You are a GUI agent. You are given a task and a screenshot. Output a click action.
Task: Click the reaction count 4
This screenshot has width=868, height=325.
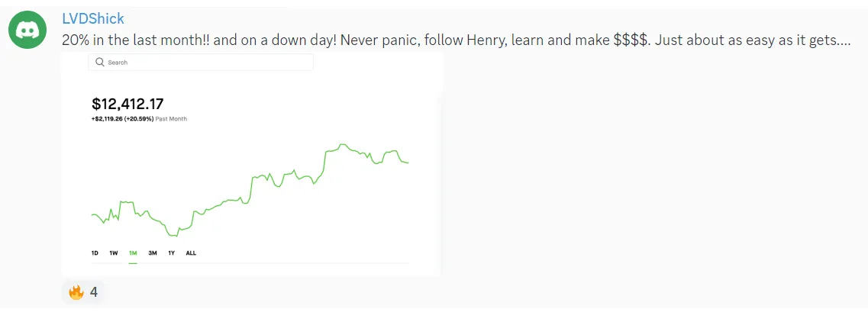click(x=94, y=292)
